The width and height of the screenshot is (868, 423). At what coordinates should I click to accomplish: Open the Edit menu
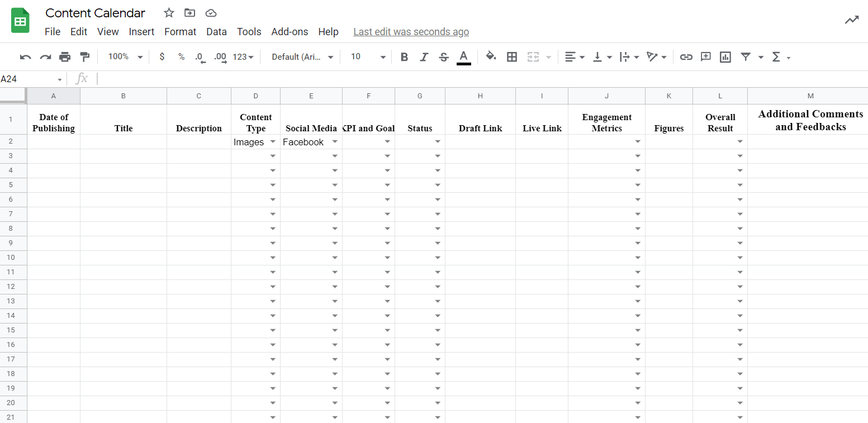(x=79, y=32)
